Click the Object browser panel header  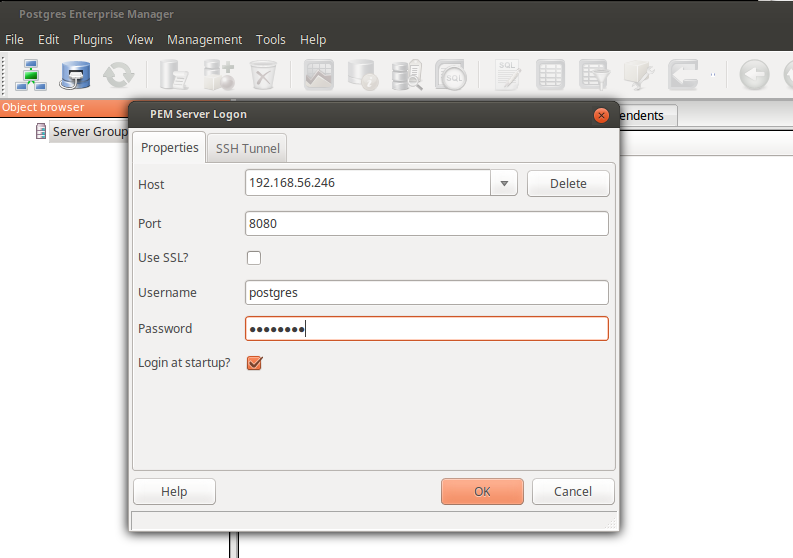click(x=64, y=107)
